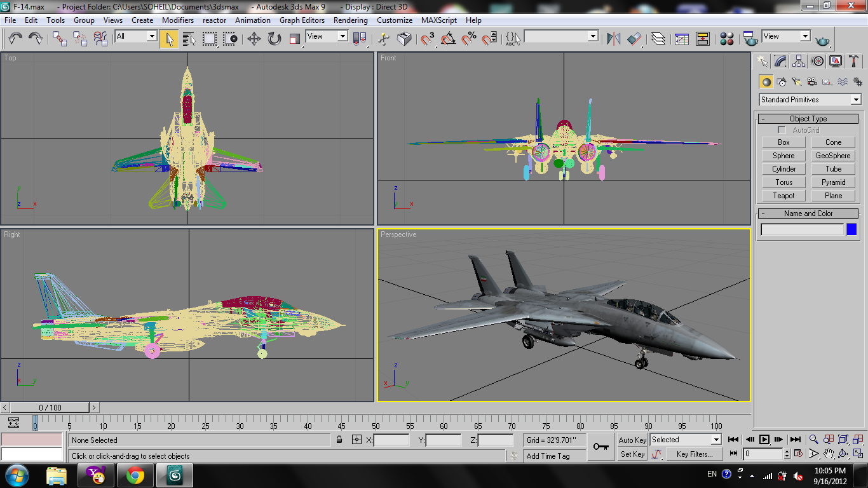This screenshot has height=488, width=868.
Task: Switch to the Motion command panel tab
Action: 817,61
